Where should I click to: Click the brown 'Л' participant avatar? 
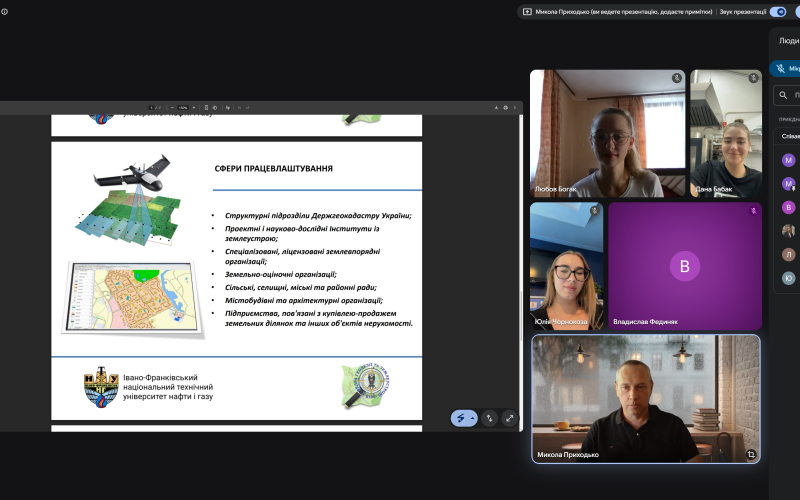coord(788,254)
